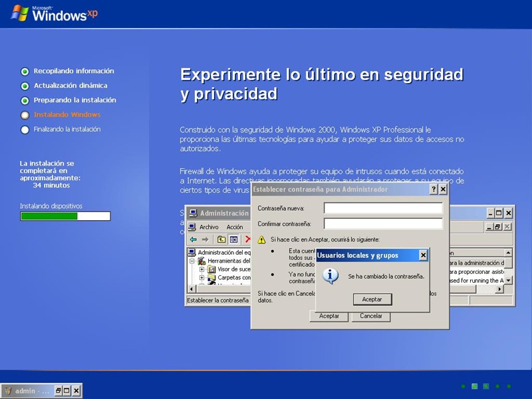Select Visor de sucesos tree item
This screenshot has width=532, height=399.
point(234,269)
